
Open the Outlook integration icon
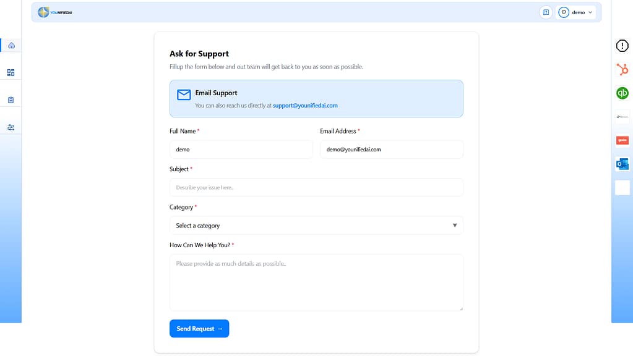coord(622,164)
